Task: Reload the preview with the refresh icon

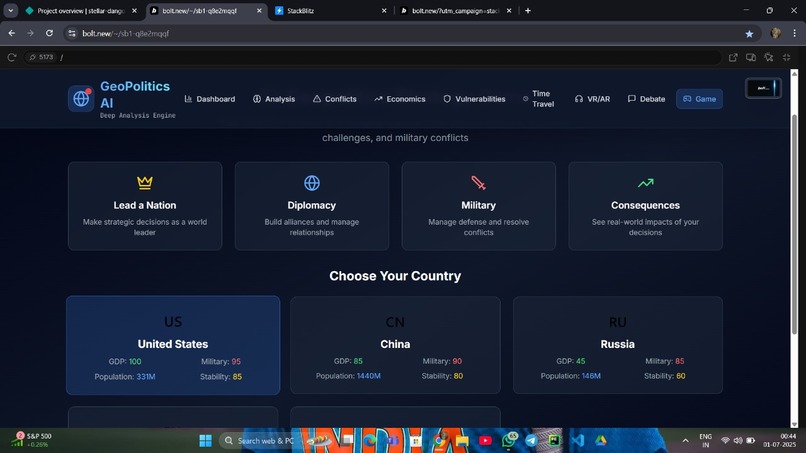Action: click(12, 57)
